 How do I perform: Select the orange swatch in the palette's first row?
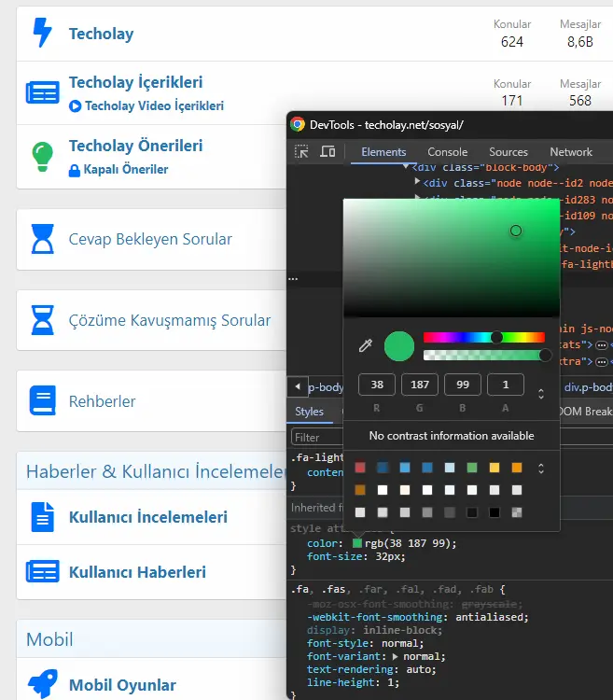pyautogui.click(x=517, y=468)
